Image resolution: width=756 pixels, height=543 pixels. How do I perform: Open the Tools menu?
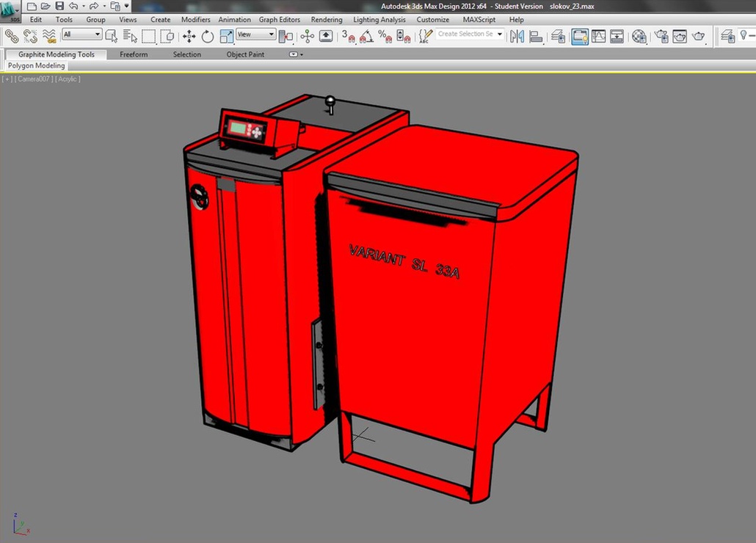64,20
